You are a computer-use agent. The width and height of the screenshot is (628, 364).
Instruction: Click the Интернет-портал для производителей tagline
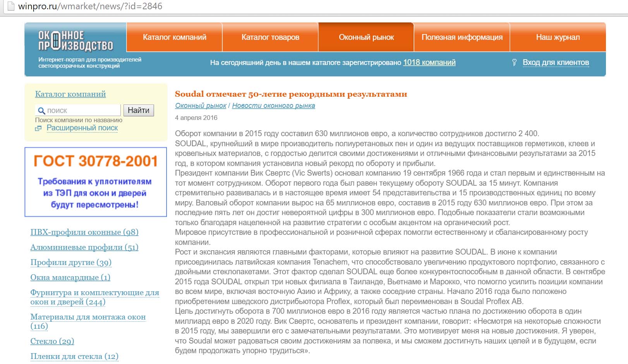(90, 63)
